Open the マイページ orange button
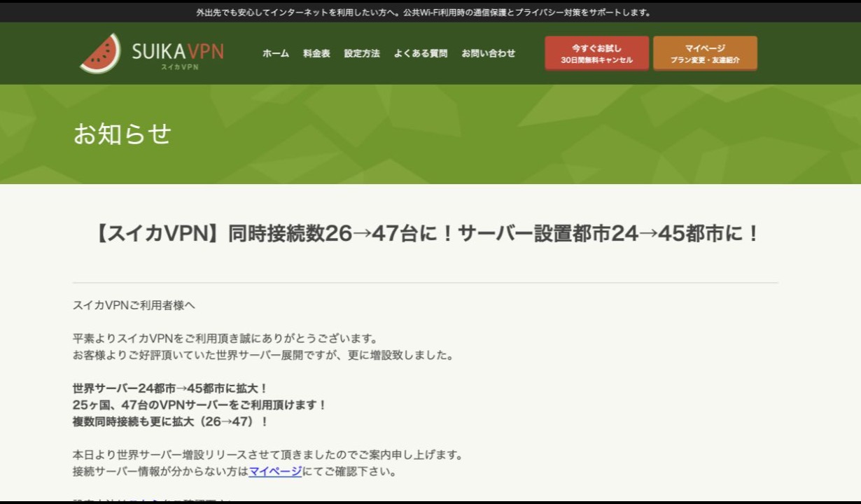861x504 pixels. (x=705, y=53)
